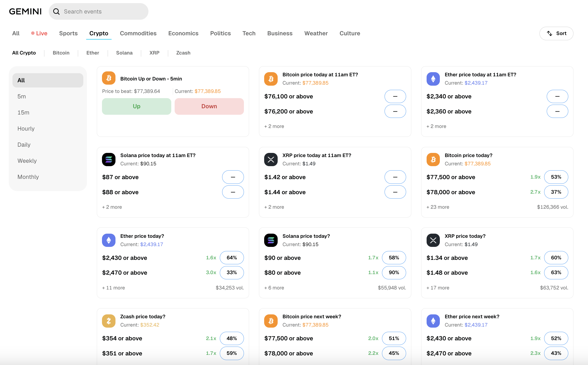Click Bitcoin icon on Bitcoin price today card

433,159
